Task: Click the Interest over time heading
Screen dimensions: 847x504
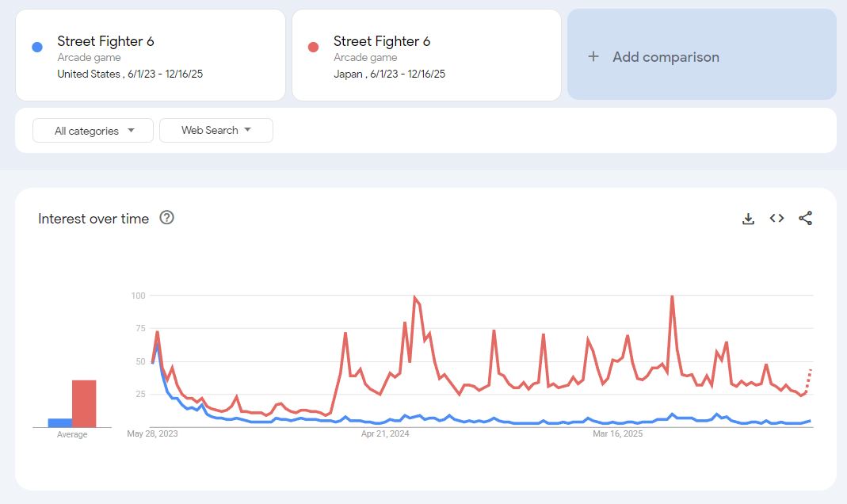Action: click(93, 219)
